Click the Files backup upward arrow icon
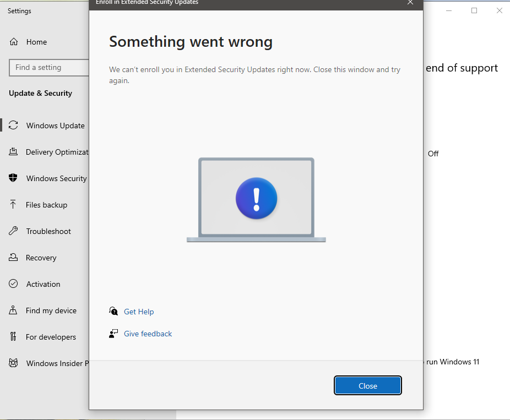 tap(13, 204)
